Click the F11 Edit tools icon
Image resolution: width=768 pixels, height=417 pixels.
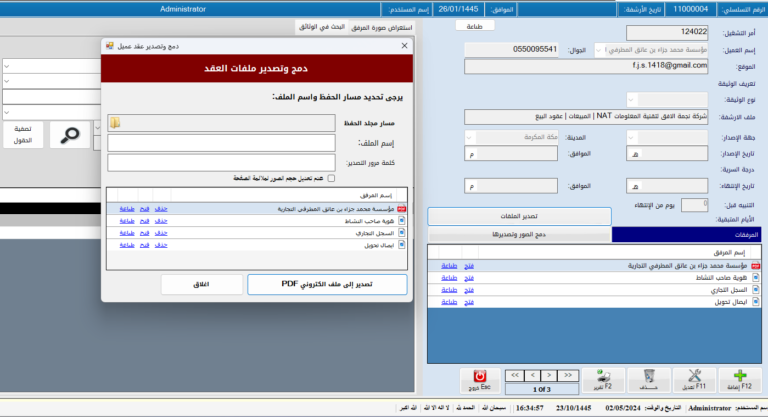click(693, 378)
